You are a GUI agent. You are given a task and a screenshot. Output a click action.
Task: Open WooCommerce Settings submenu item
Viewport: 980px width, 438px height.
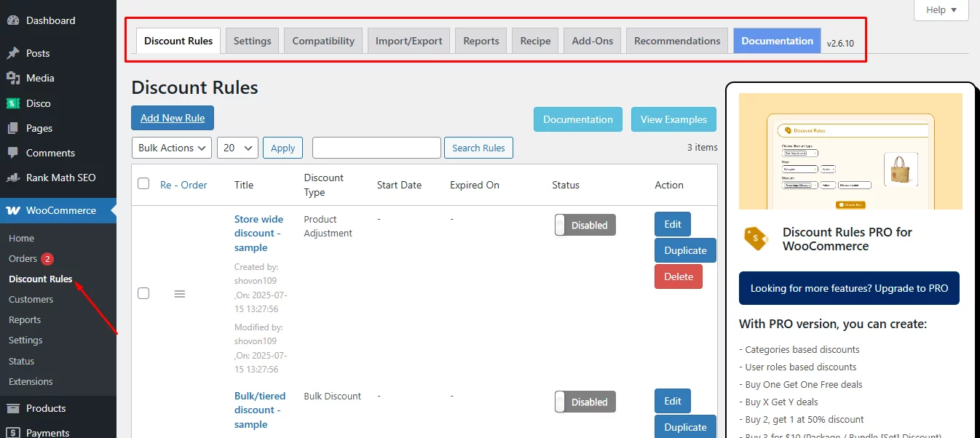[x=25, y=340]
